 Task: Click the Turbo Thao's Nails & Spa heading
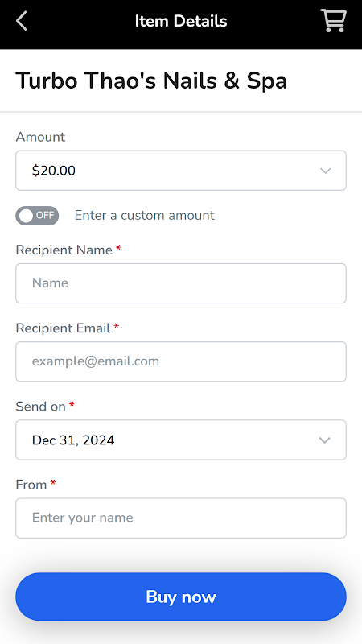coord(151,80)
